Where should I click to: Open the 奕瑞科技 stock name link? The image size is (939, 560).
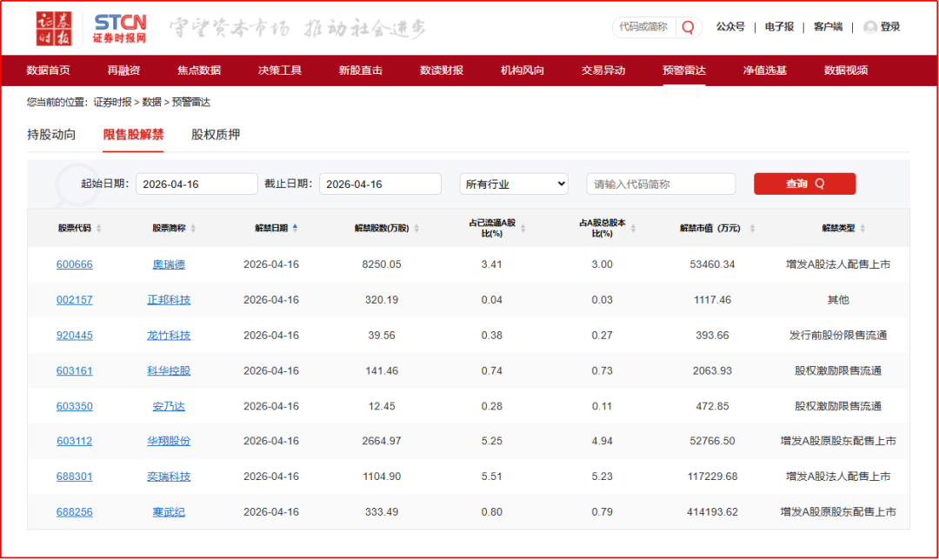point(169,477)
